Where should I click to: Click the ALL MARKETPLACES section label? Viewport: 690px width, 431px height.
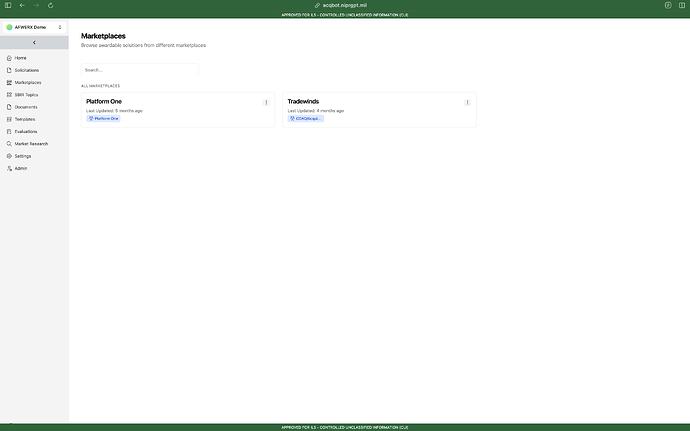click(x=100, y=86)
